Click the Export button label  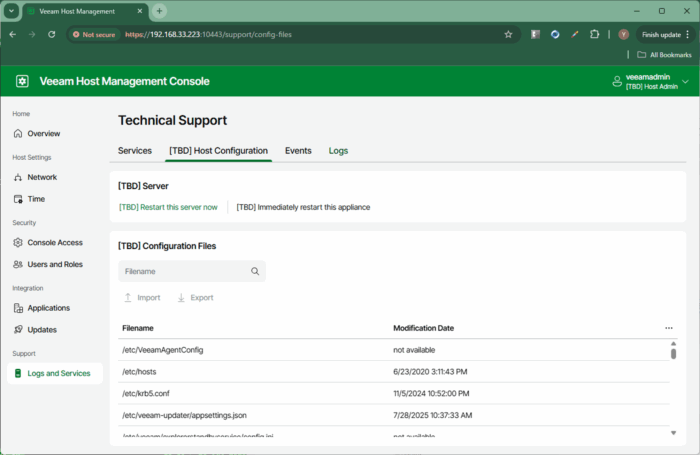point(202,298)
